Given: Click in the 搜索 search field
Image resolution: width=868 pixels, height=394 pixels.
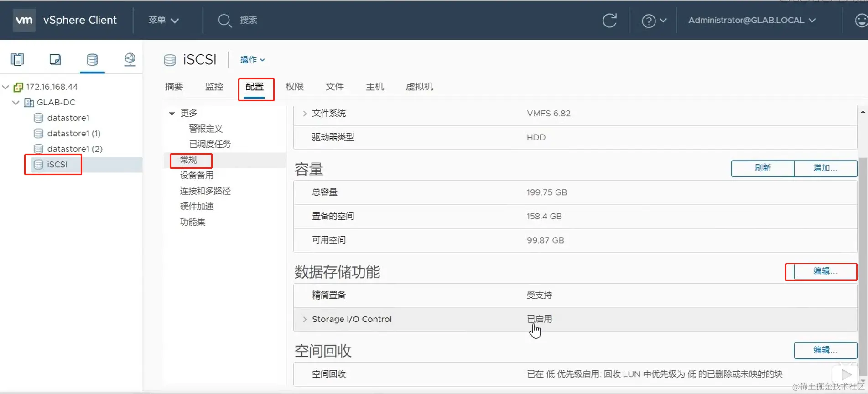Looking at the screenshot, I should [249, 20].
